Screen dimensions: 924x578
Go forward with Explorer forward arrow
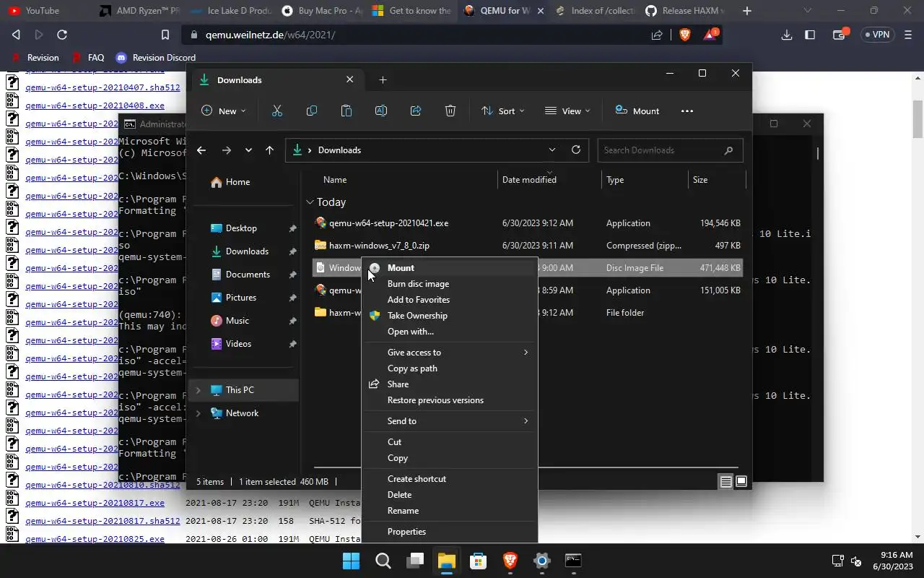click(x=227, y=150)
